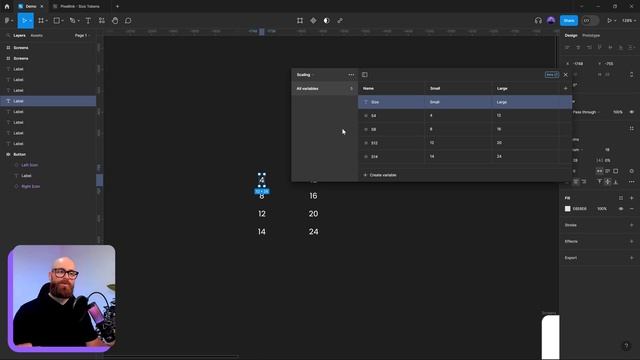Toggle layer visibility eye beside Pass through
Image resolution: width=640 pixels, height=360 pixels.
point(631,112)
